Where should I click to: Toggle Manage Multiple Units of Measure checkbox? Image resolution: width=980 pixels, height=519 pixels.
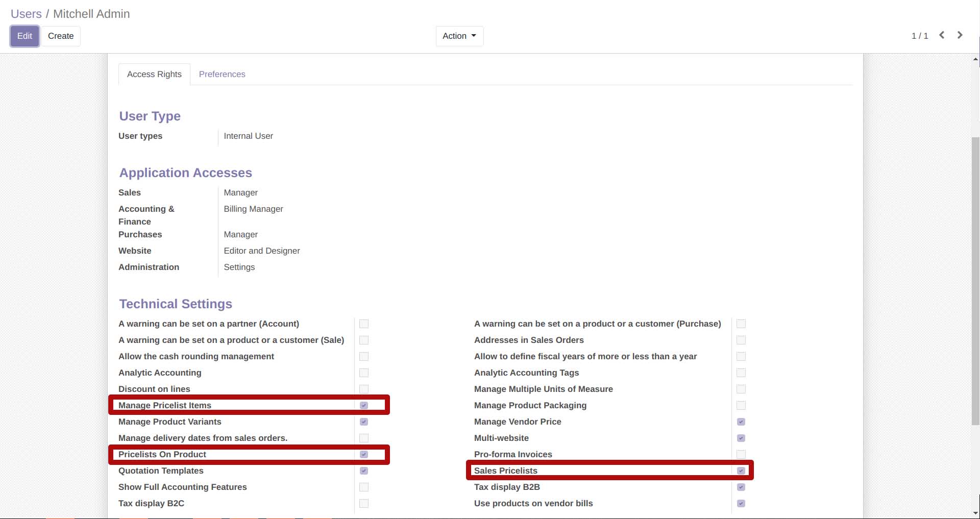pos(741,389)
